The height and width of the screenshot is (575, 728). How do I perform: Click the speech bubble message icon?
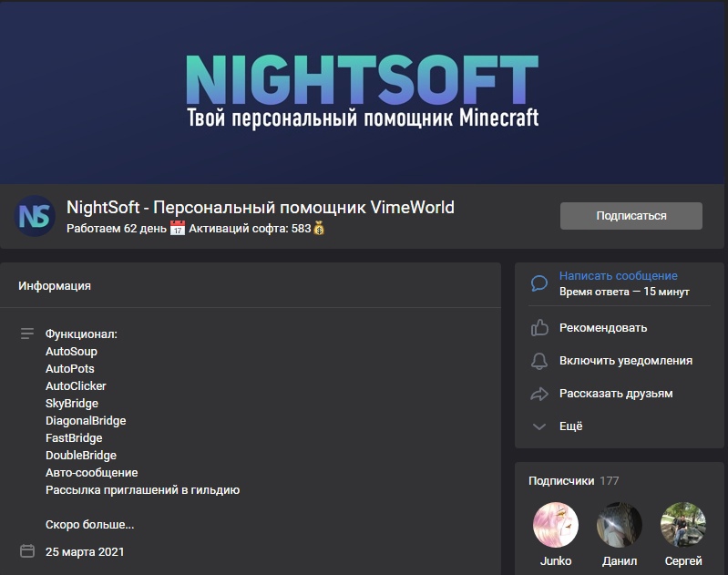coord(539,283)
